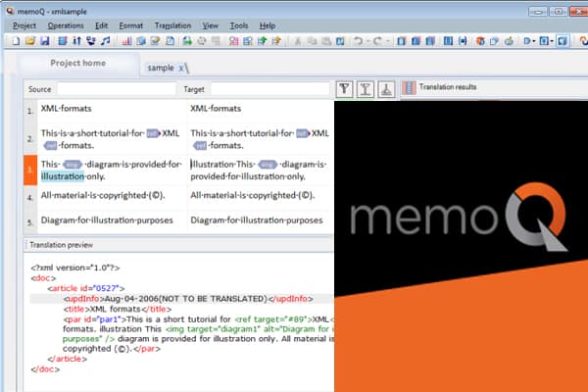Click the Redo arrow in toolbar
The image size is (588, 392).
coord(378,41)
